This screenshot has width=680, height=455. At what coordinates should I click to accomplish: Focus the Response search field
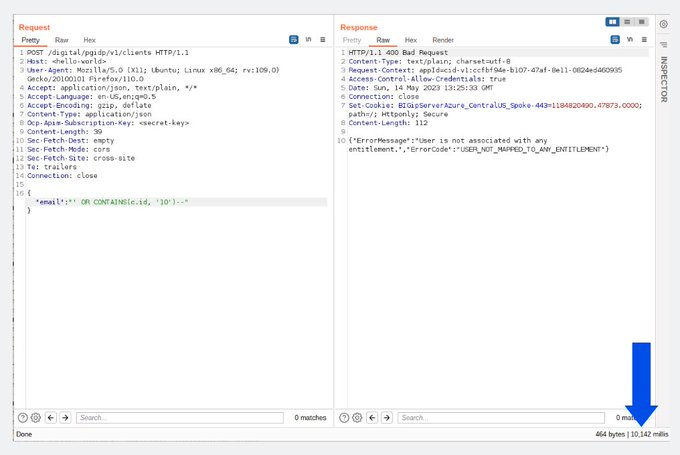coord(501,418)
